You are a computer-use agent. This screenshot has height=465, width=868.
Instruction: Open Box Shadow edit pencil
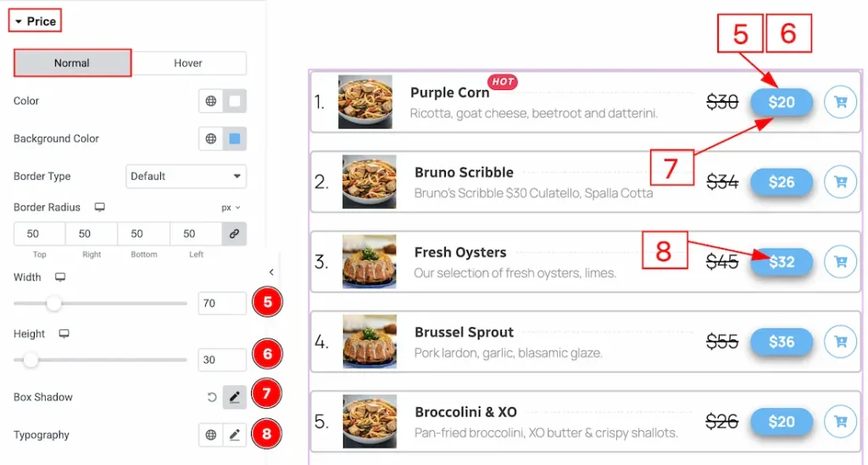click(x=235, y=397)
